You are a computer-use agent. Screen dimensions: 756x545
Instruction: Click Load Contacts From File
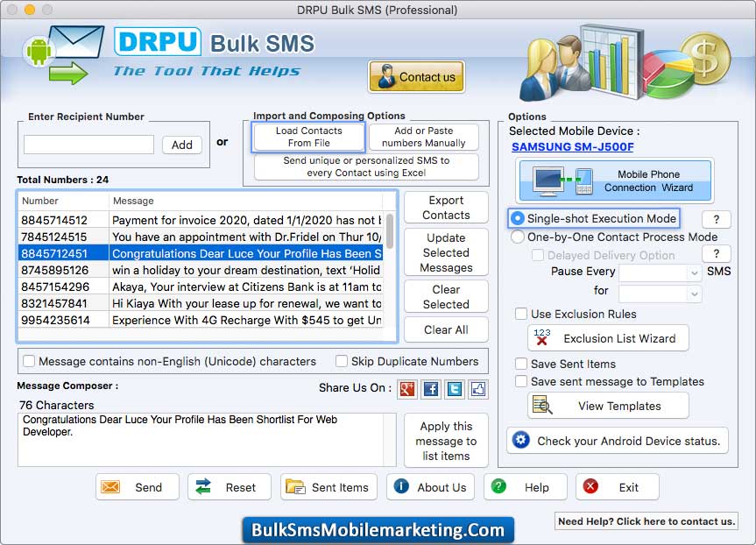coord(308,137)
